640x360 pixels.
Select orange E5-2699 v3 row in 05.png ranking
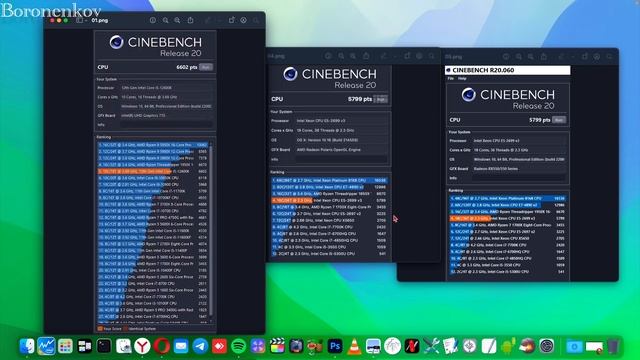(507, 218)
